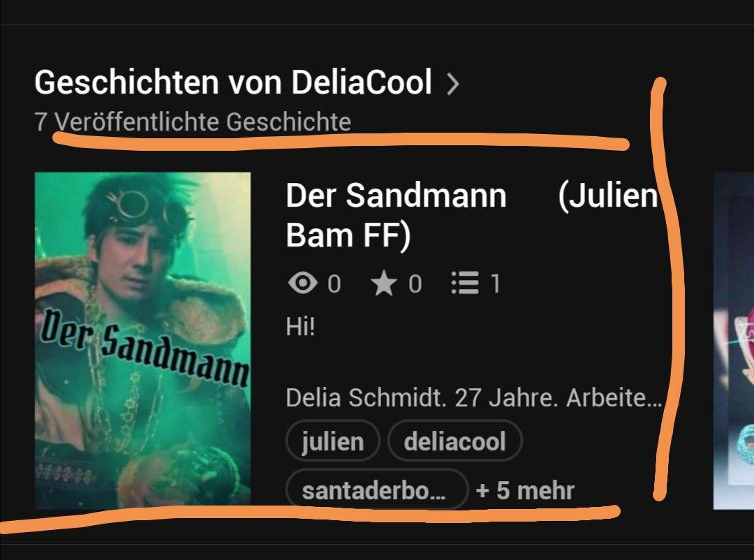Expand the + 5 mehr tags
754x560 pixels.
click(525, 491)
